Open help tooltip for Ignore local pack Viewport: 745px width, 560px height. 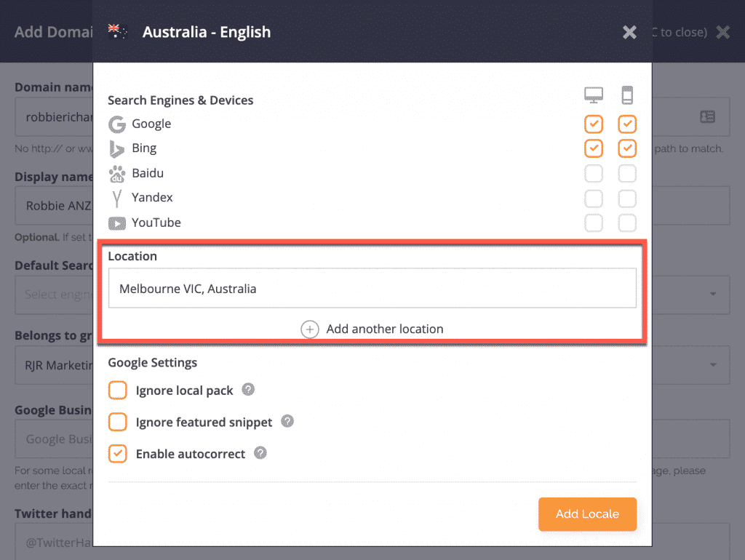point(248,390)
